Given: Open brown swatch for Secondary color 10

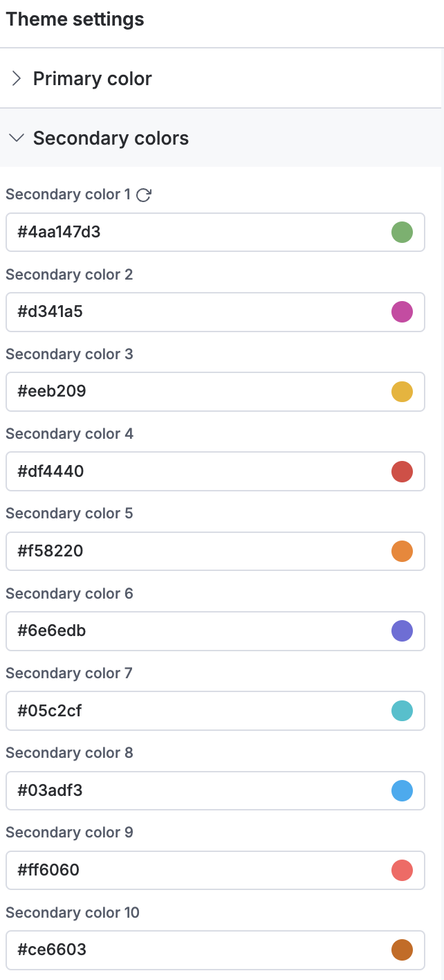Looking at the screenshot, I should pos(402,950).
